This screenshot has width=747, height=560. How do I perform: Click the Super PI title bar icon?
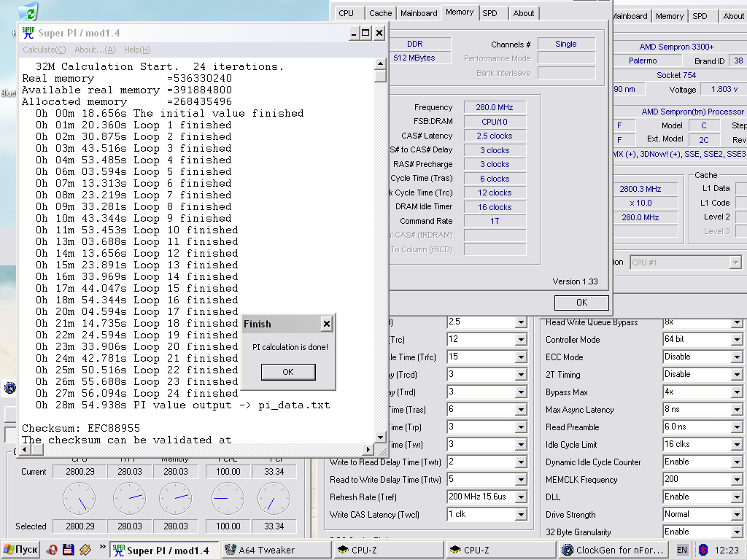[x=28, y=33]
